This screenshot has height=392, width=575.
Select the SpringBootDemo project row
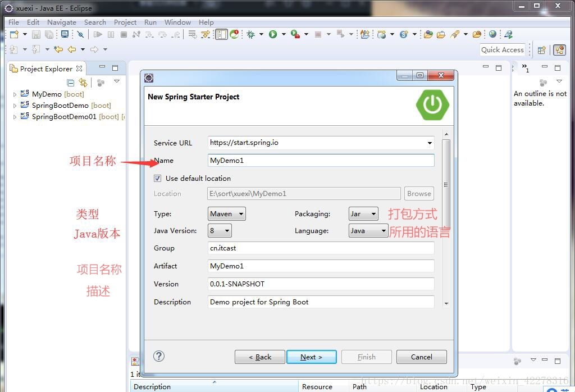click(66, 106)
